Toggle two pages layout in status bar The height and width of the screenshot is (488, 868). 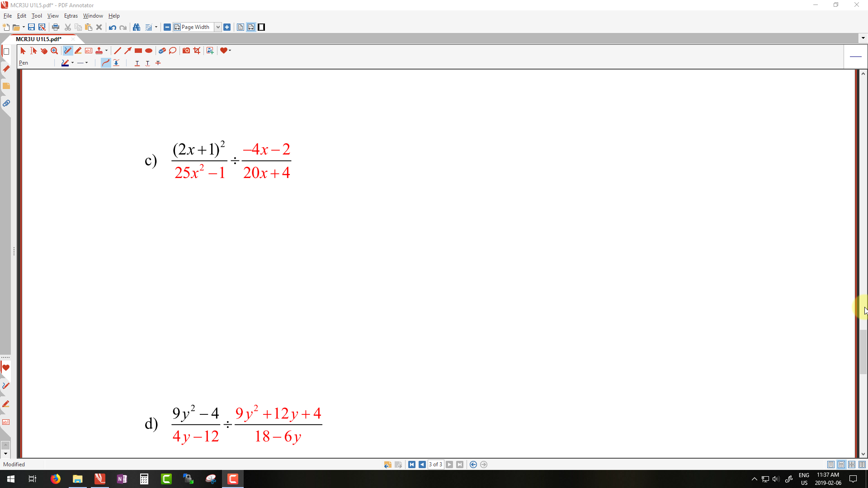coord(852,465)
